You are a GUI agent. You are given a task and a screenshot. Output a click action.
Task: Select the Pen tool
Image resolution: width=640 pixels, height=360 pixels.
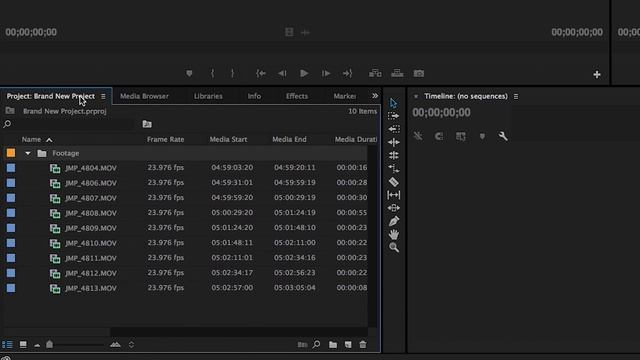[393, 221]
